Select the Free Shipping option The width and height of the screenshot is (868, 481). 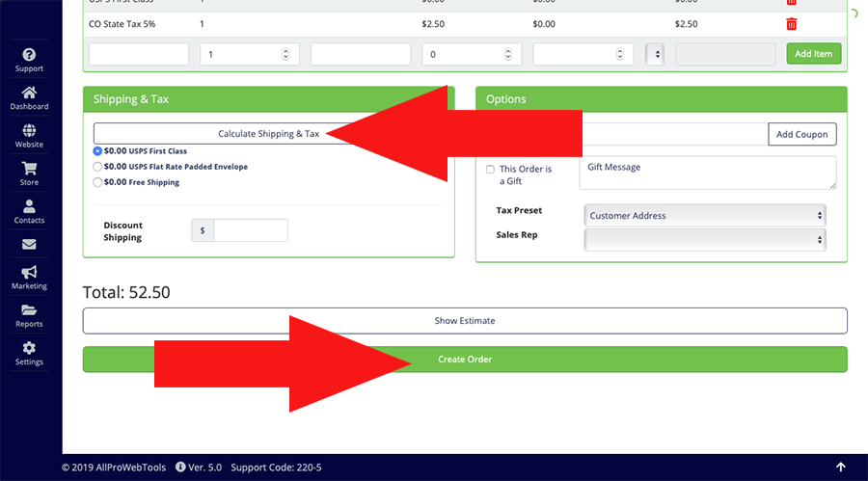coord(97,182)
